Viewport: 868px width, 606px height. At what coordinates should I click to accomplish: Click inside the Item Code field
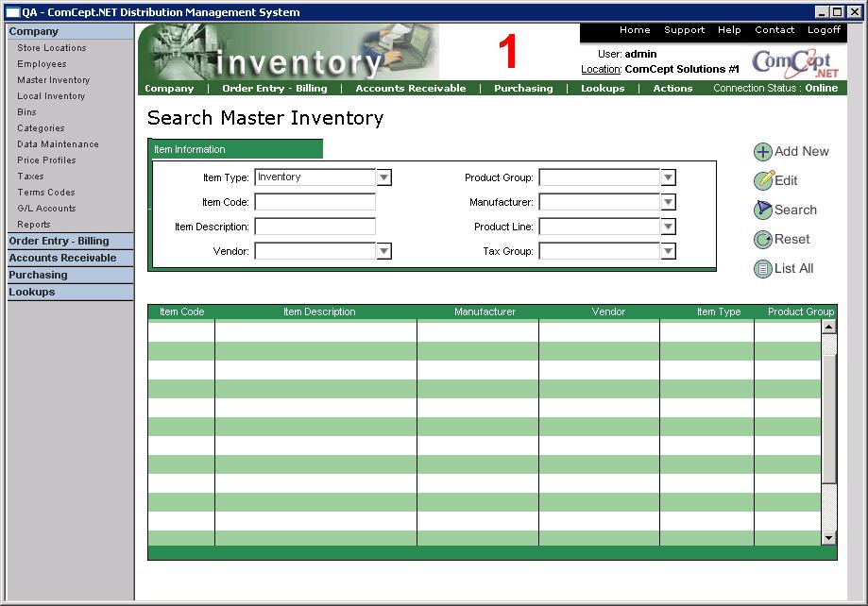(x=315, y=202)
